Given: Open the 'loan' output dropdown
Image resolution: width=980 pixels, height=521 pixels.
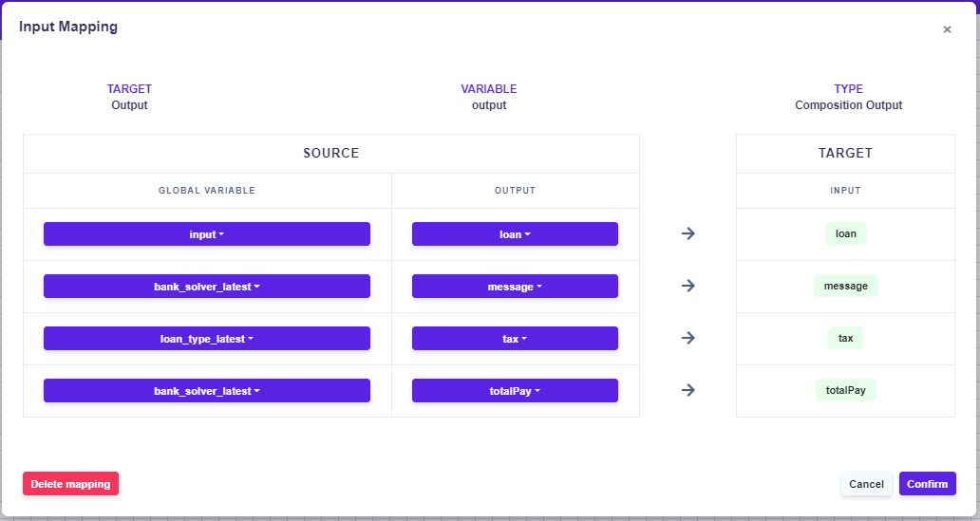Looking at the screenshot, I should (x=515, y=234).
